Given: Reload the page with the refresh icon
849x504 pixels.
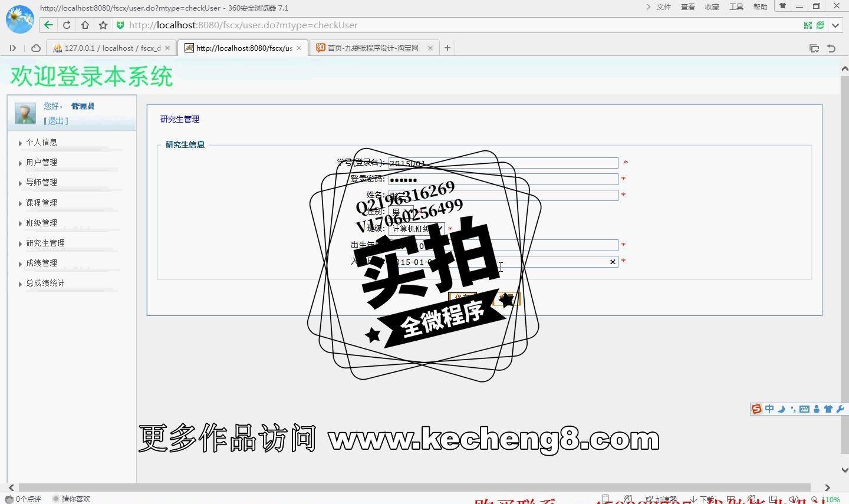Looking at the screenshot, I should pos(67,25).
